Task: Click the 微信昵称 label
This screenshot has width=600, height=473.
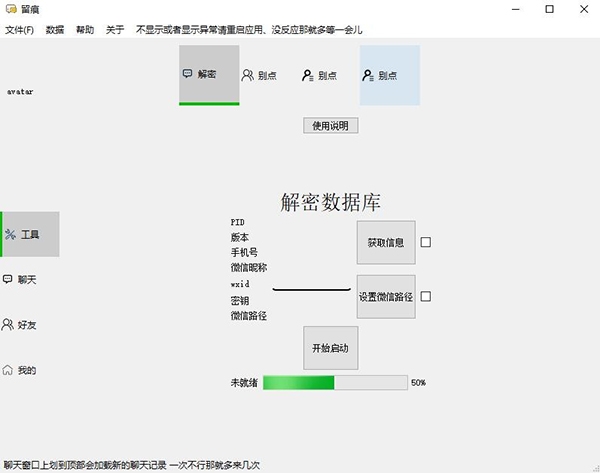Action: pyautogui.click(x=249, y=267)
